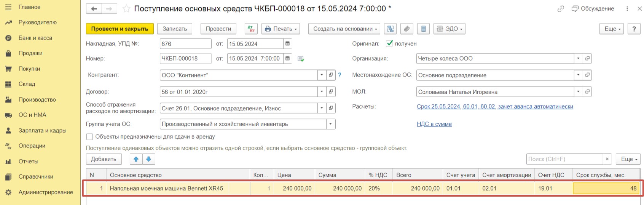Open the paperclip attachments icon
644x205 pixels.
407,29
